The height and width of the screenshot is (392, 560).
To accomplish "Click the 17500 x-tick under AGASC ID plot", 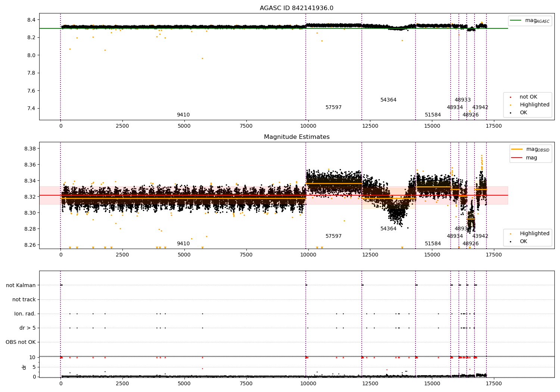I will 494,126.
